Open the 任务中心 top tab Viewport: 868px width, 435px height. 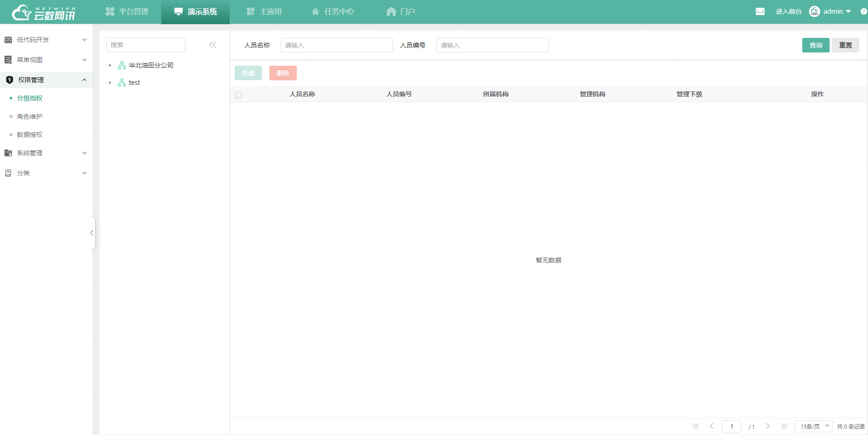coord(332,11)
